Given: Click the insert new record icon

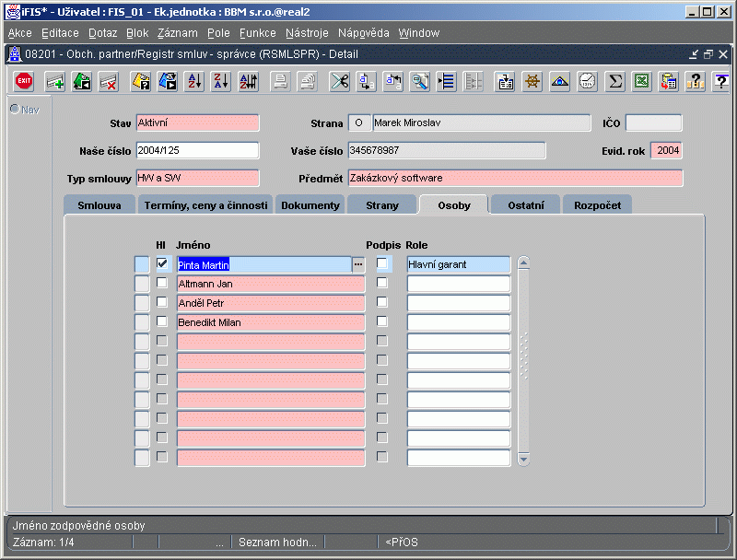Looking at the screenshot, I should tap(55, 81).
